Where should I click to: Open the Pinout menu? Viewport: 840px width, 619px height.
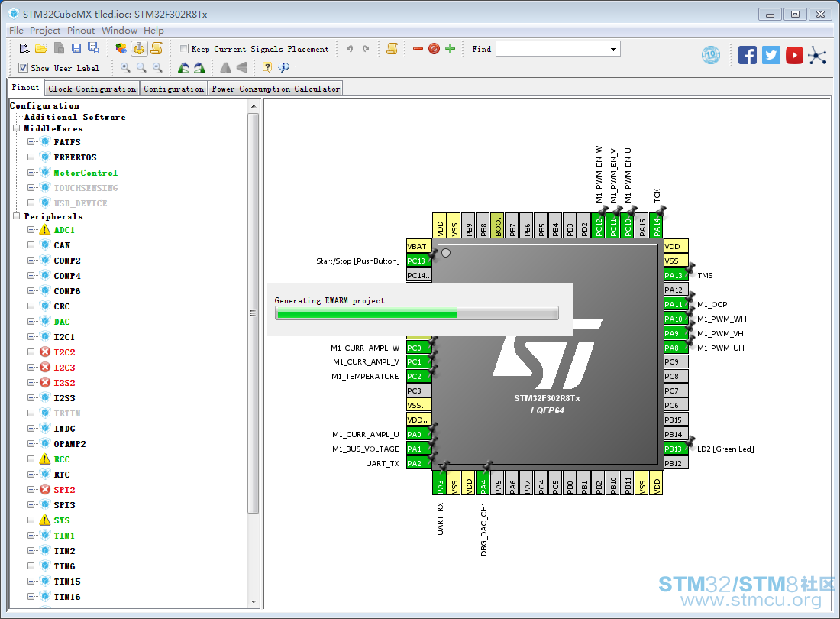coord(81,31)
